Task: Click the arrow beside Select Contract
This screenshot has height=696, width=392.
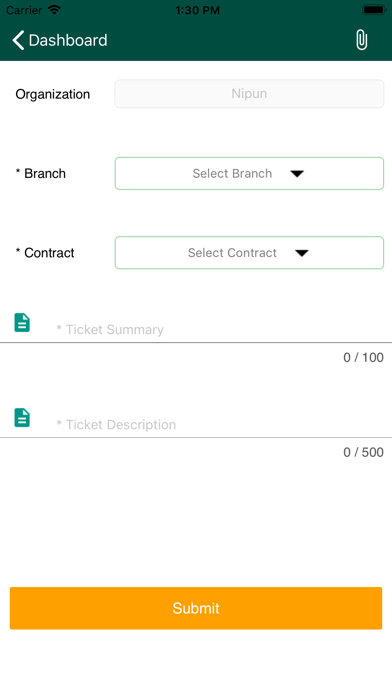Action: [x=302, y=253]
